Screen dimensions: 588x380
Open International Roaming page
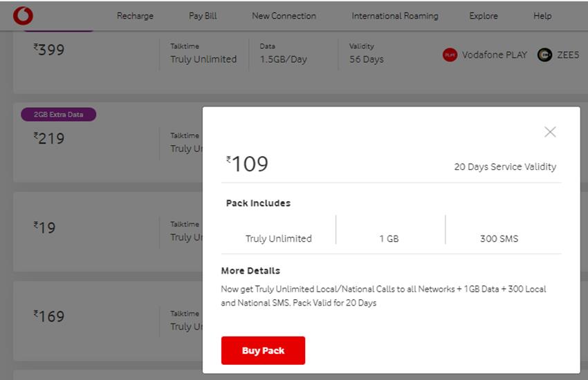(x=394, y=16)
